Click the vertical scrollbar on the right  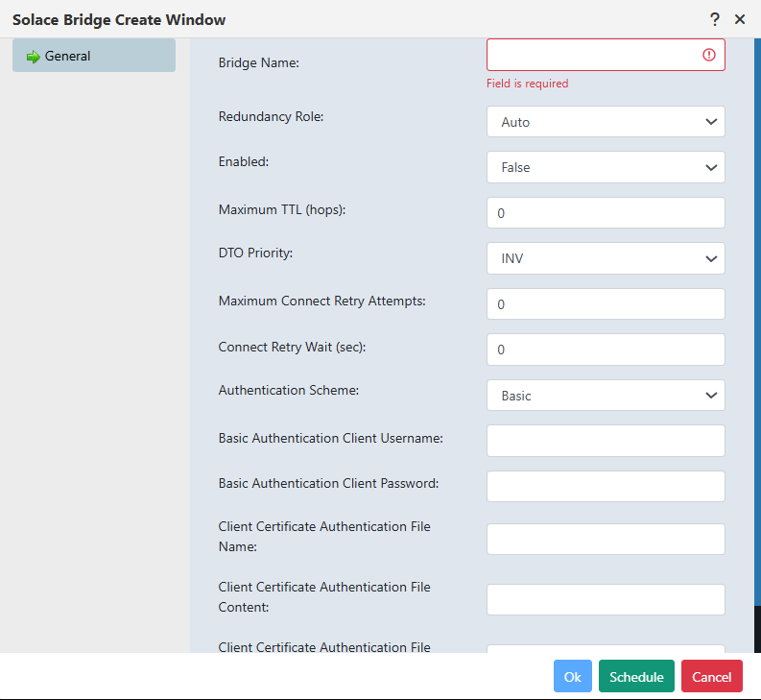point(757,321)
